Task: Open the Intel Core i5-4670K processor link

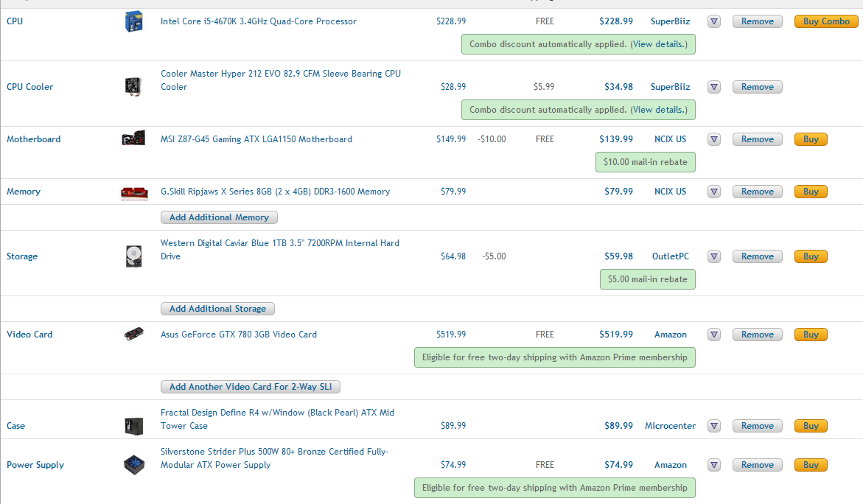Action: tap(259, 21)
